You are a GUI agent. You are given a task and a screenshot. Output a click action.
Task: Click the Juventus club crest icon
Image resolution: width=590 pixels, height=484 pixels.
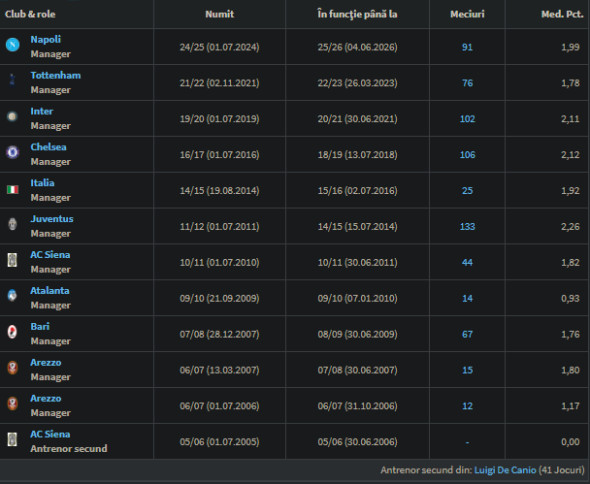tap(12, 224)
